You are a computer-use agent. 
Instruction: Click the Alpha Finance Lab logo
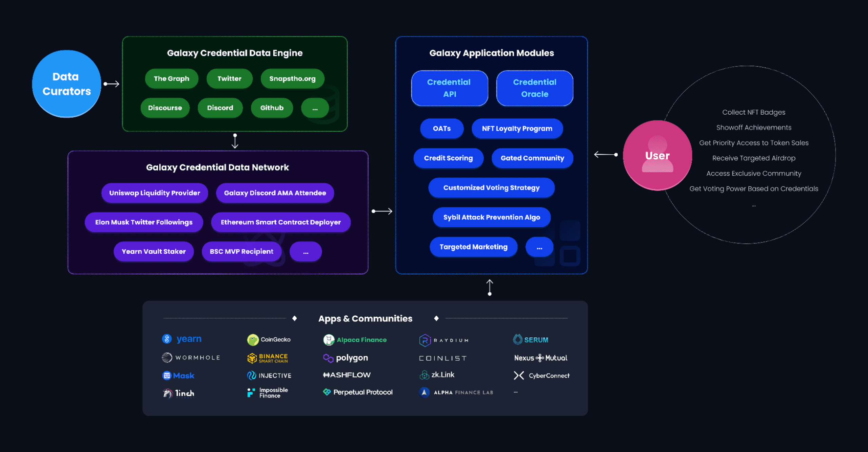click(456, 392)
